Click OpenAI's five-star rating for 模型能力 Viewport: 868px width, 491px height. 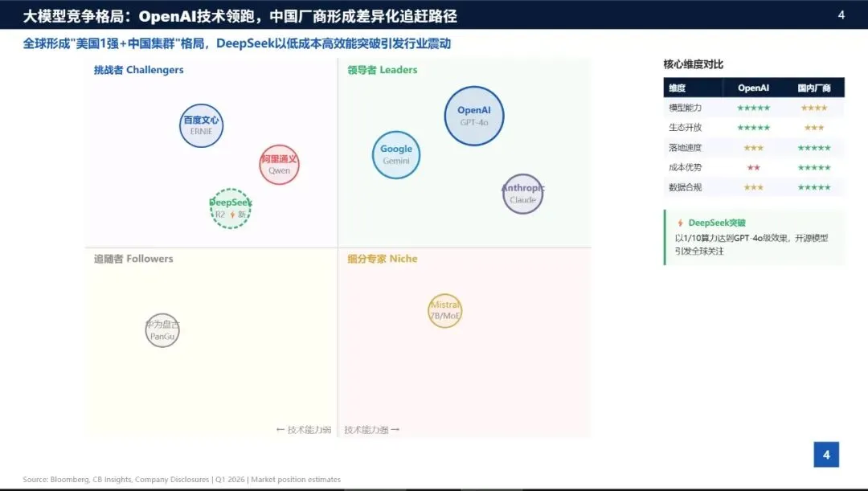tap(753, 108)
